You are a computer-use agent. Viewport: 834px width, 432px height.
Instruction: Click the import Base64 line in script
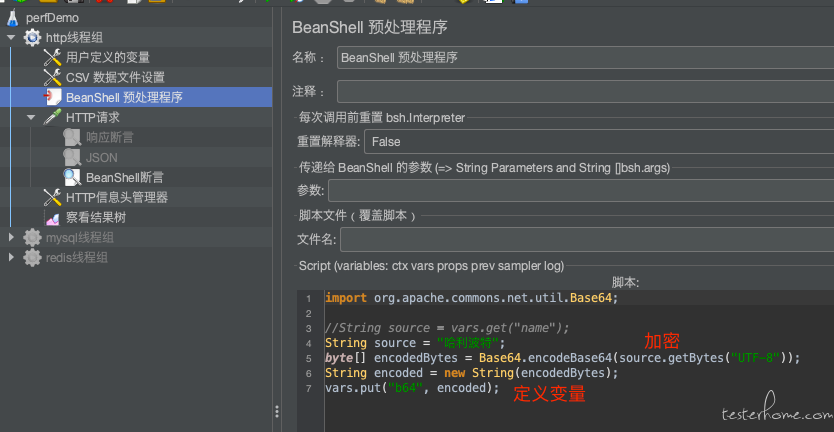pos(472,298)
